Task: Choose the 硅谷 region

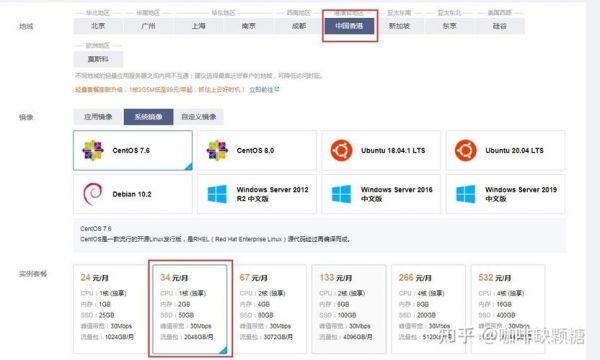Action: (500, 26)
